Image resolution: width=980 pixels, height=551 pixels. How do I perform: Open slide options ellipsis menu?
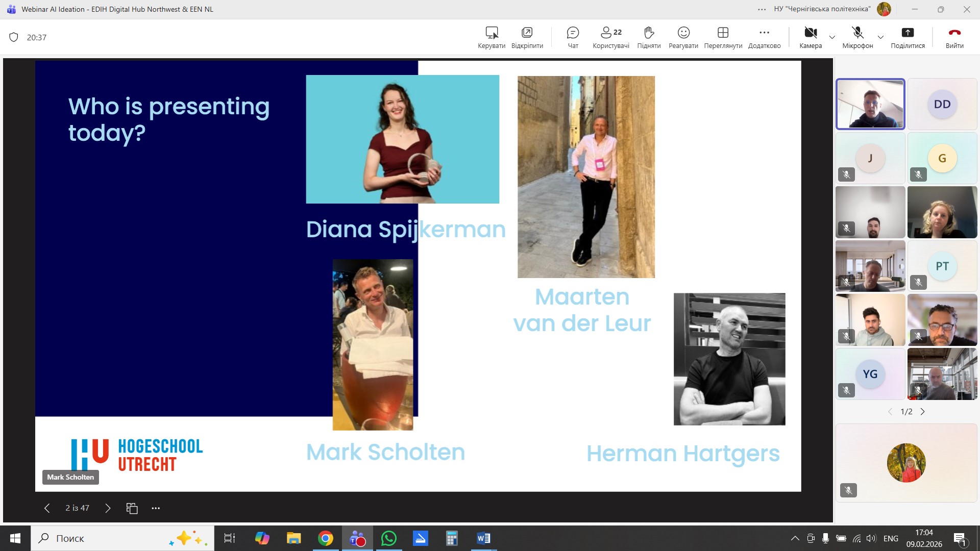[156, 508]
